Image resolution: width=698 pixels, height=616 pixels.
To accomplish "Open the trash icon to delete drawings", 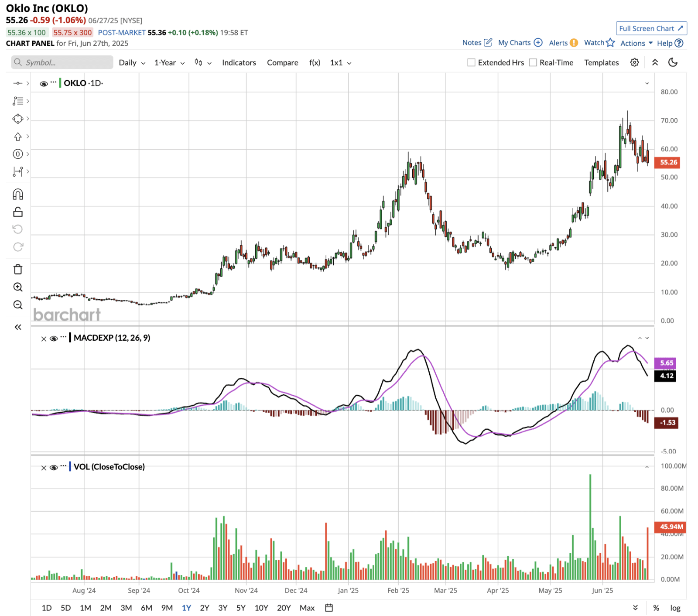I will [x=17, y=269].
